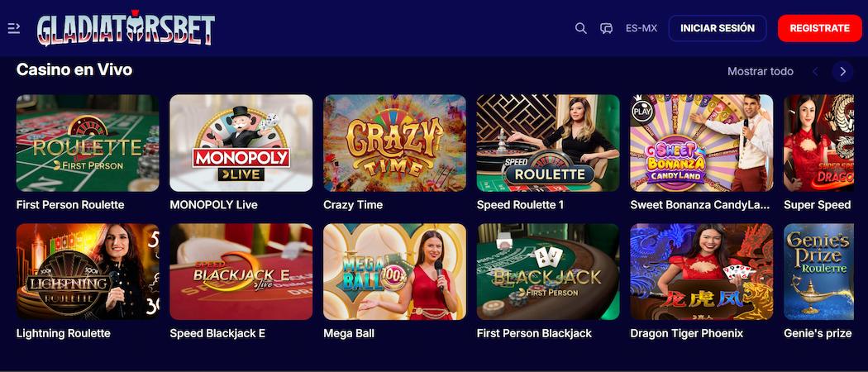Screen dimensions: 868x372
Task: Show next Casino en Vivo games
Action: pos(842,71)
